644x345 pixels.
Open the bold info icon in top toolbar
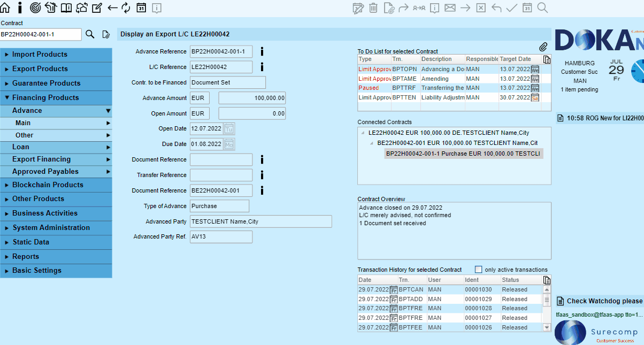tap(20, 7)
